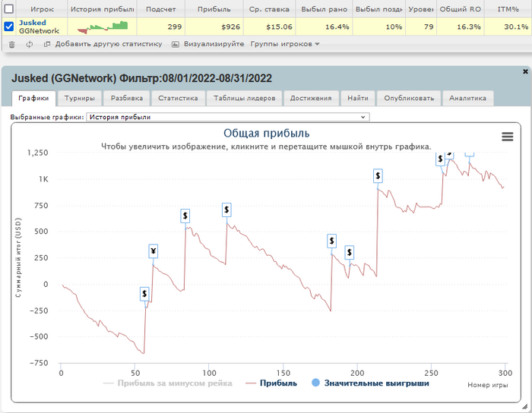Screen dimensions: 532x413
Task: Toggle Значительные выигрыши legend item
Action: [x=370, y=383]
